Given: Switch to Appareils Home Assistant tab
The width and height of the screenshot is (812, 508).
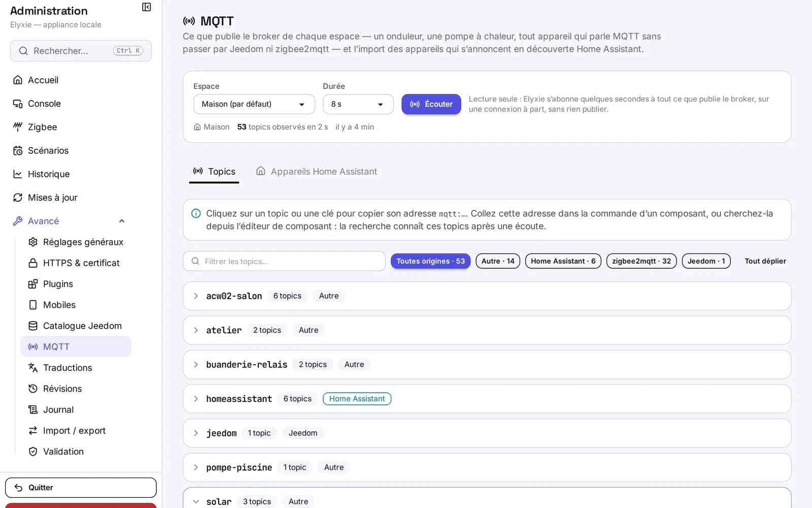Looking at the screenshot, I should (x=317, y=172).
